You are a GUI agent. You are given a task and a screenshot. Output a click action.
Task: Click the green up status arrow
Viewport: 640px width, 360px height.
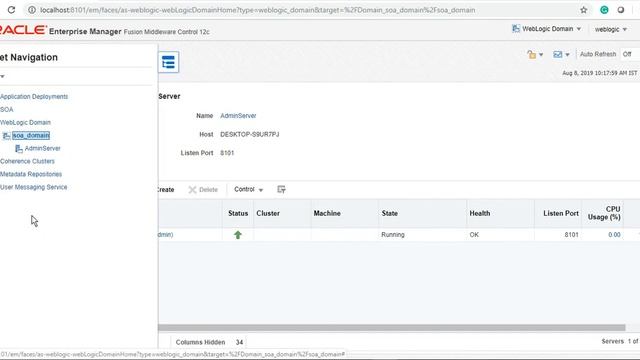pyautogui.click(x=238, y=235)
